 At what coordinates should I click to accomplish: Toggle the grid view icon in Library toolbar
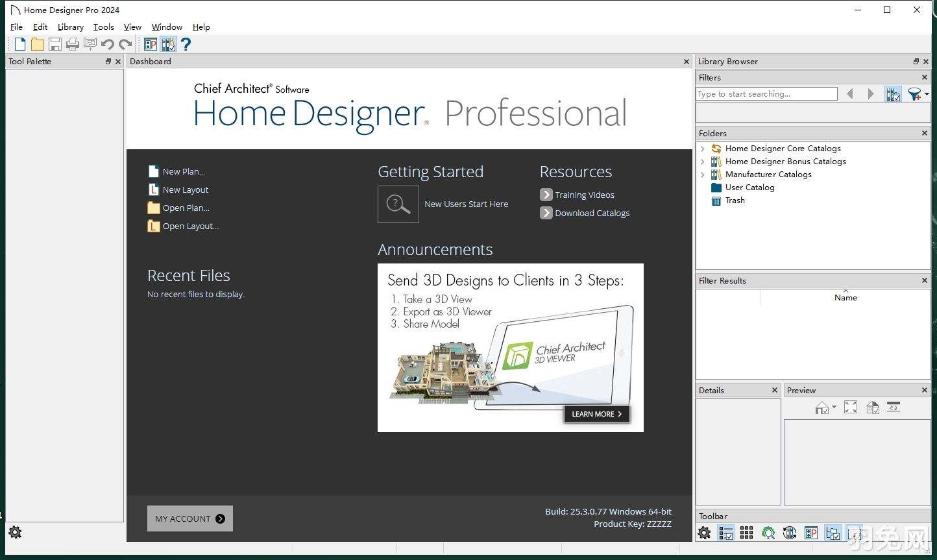746,533
